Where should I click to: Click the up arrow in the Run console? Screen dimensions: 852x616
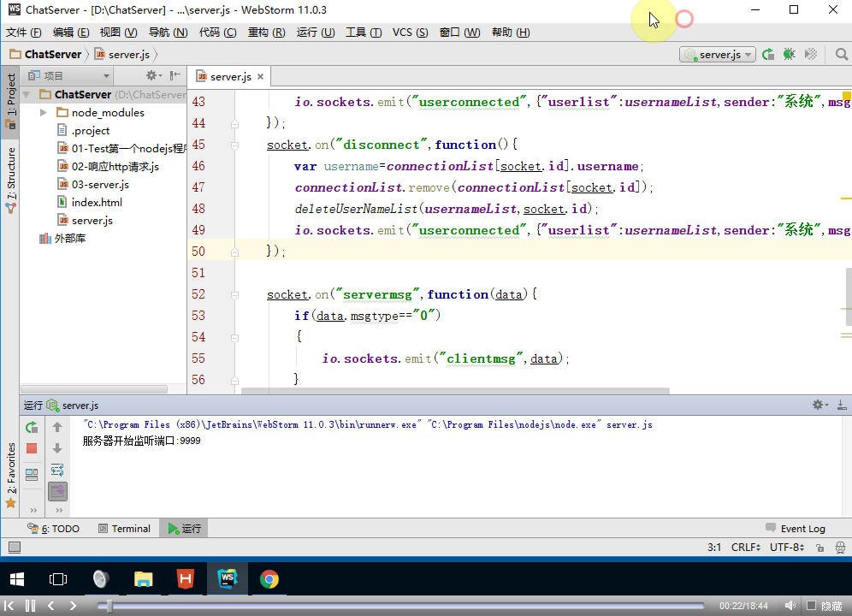point(57,427)
